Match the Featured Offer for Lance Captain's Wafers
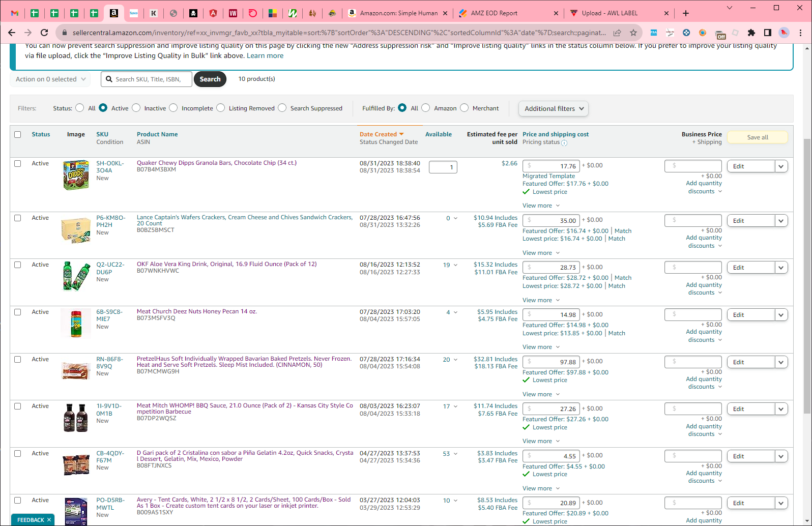The width and height of the screenshot is (812, 526). [x=623, y=231]
